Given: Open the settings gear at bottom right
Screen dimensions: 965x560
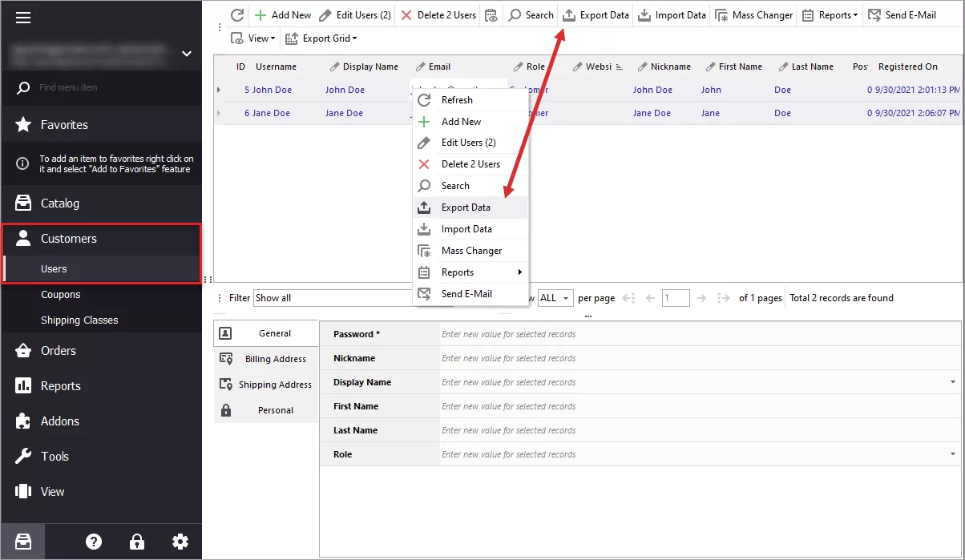Looking at the screenshot, I should pyautogui.click(x=180, y=542).
